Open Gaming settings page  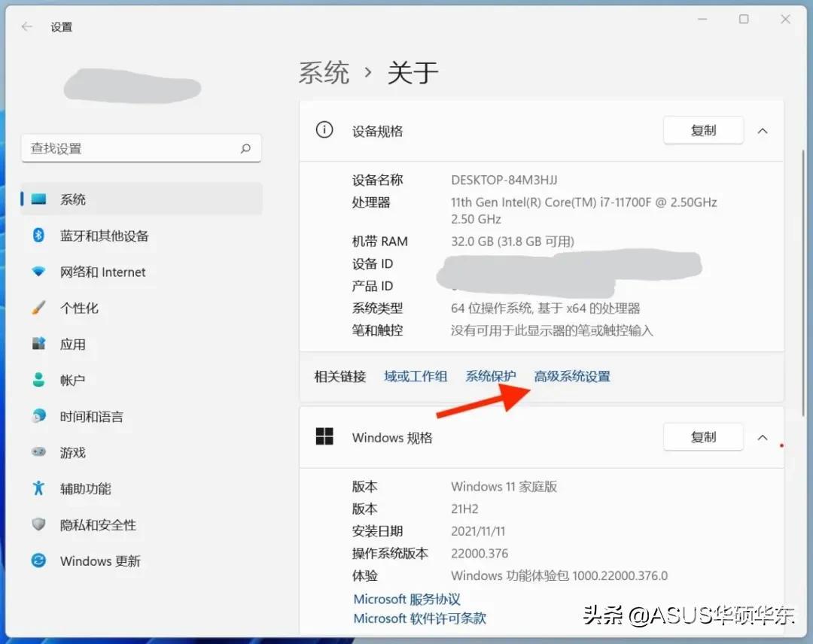pyautogui.click(x=72, y=453)
